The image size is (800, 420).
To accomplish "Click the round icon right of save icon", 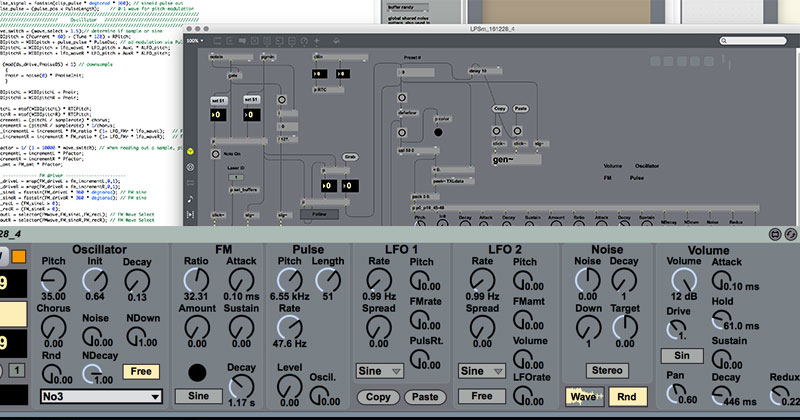I will tap(790, 233).
